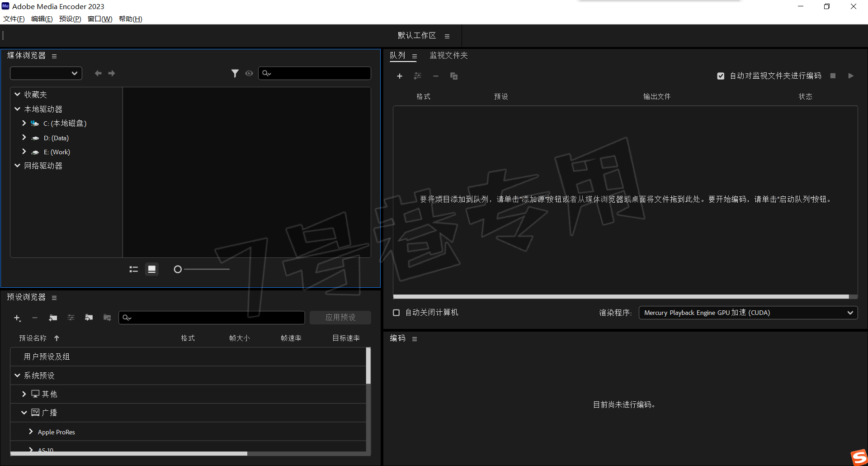Import presets icon in Preset Browser
The height and width of the screenshot is (466, 868).
(x=89, y=318)
